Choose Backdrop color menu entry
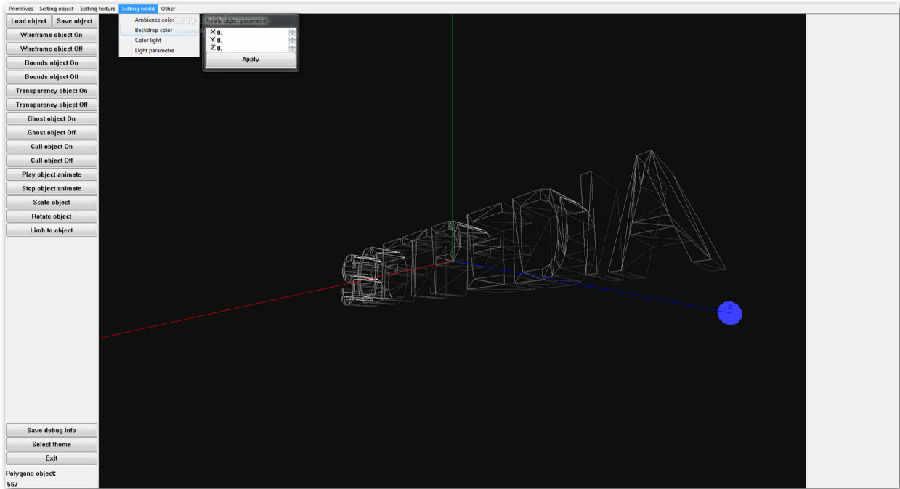Screen dimensions: 900x489 pos(159,30)
